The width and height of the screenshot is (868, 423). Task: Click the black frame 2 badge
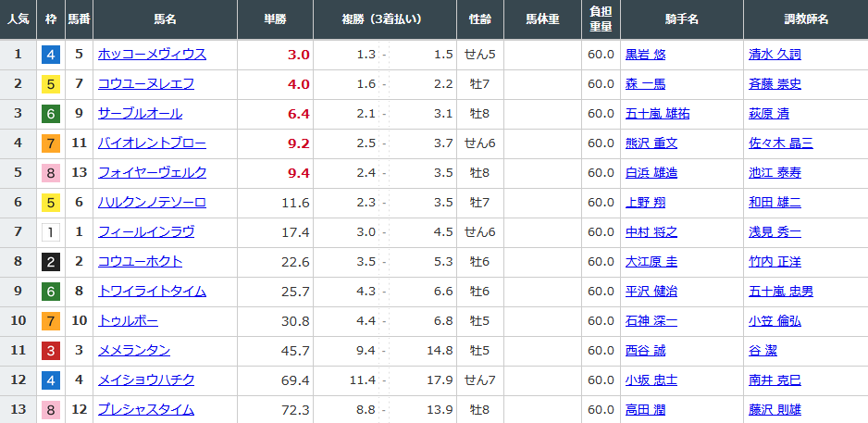tap(51, 262)
